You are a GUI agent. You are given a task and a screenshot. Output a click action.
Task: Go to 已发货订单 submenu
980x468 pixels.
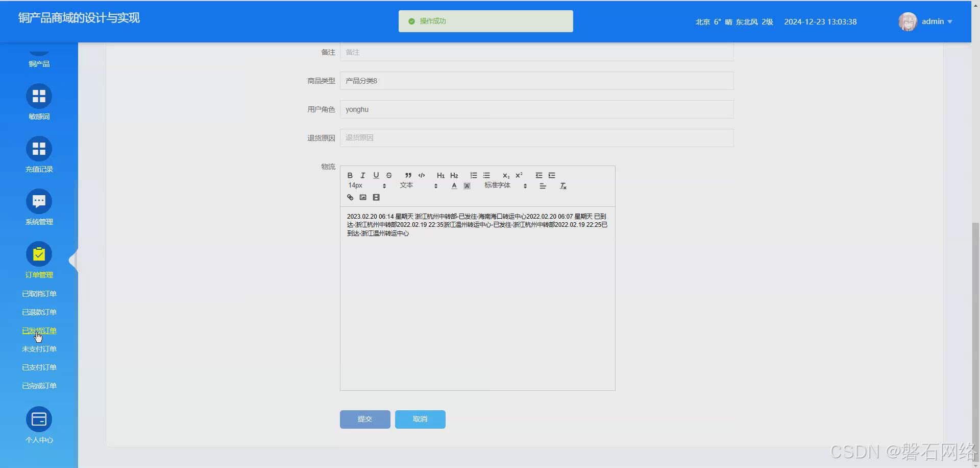[x=39, y=331]
